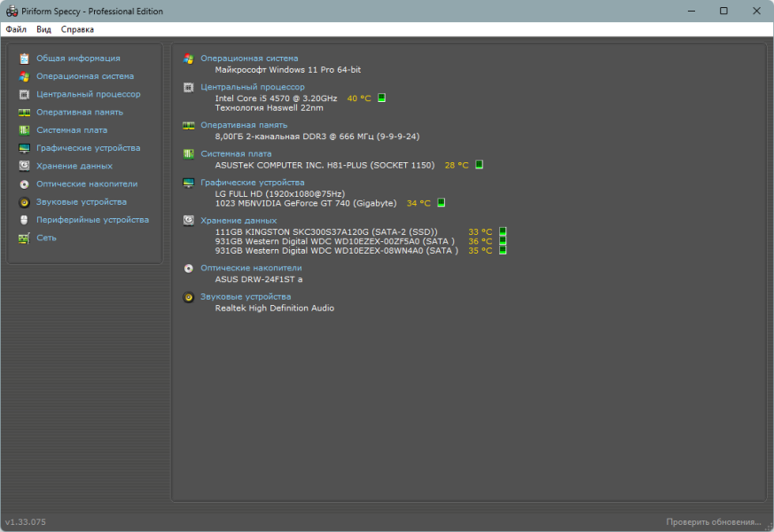774x532 pixels.
Task: Click the LG FULL HD (1920x1080@75Hz) line
Action: 280,194
